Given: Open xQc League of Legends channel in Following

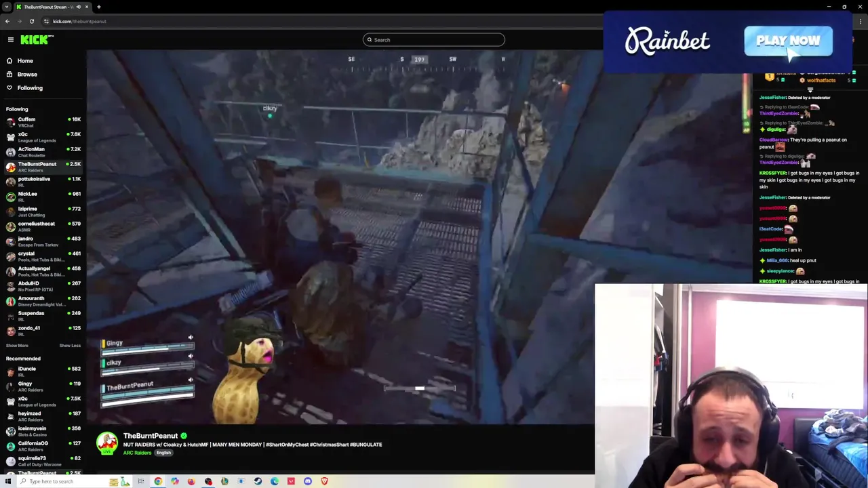Looking at the screenshot, I should [x=43, y=138].
